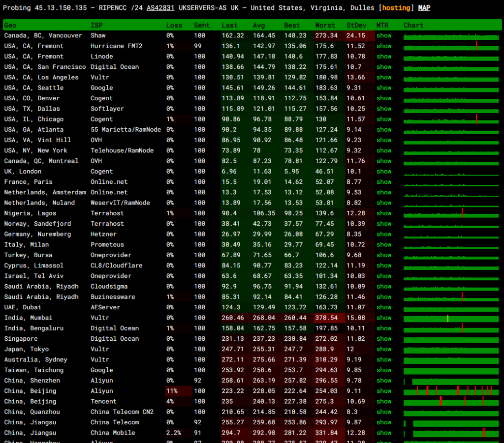Sort by Loss column header
Viewport: 504px width, 443px height.
pyautogui.click(x=174, y=26)
